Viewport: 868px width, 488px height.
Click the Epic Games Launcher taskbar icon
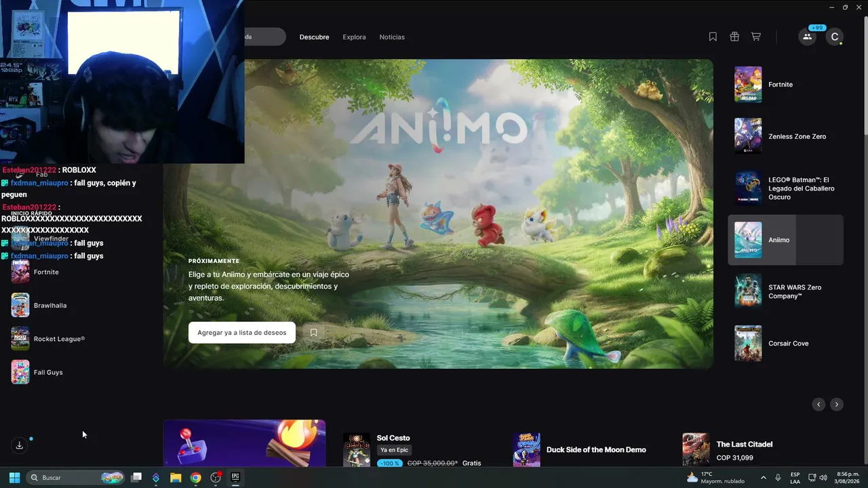[235, 477]
